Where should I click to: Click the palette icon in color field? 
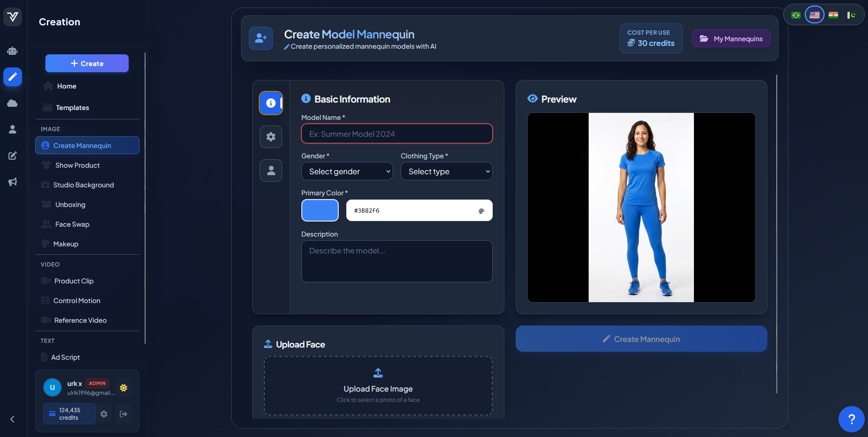click(481, 211)
